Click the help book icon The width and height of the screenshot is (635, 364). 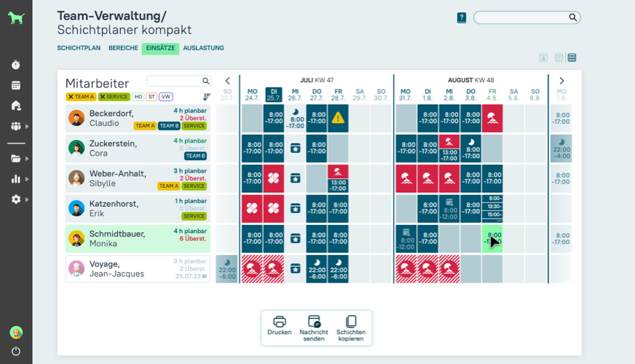point(461,17)
